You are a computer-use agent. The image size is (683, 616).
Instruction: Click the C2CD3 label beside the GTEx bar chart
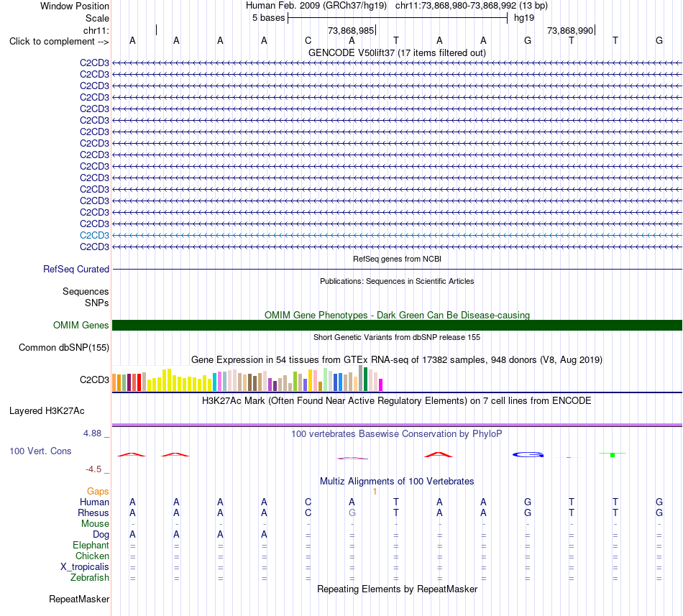(x=94, y=380)
